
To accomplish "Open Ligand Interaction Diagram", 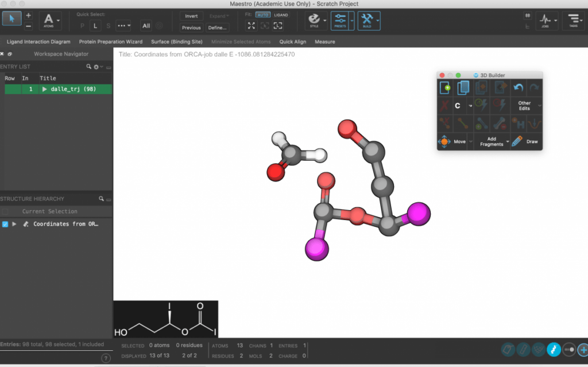I will (38, 42).
